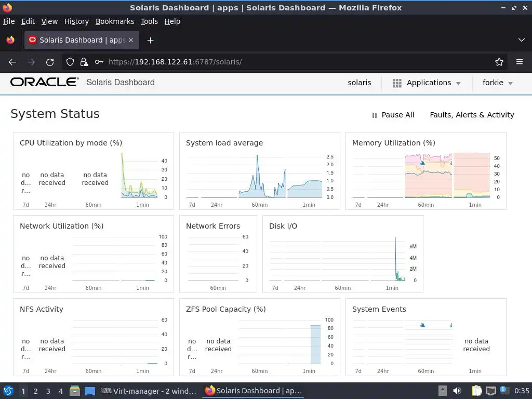Screen dimensions: 532x399
Task: Go back with the browser back arrow
Action: 12,62
